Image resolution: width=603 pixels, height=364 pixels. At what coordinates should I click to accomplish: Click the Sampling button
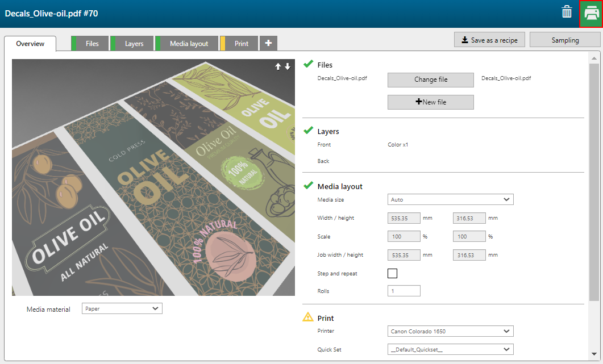click(x=564, y=40)
